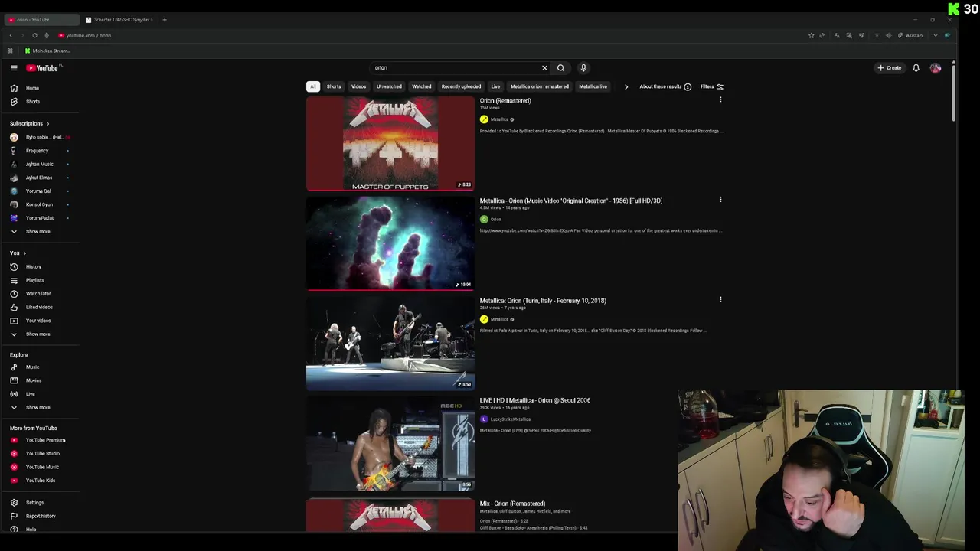Bookmark the page with the star icon

coord(811,35)
